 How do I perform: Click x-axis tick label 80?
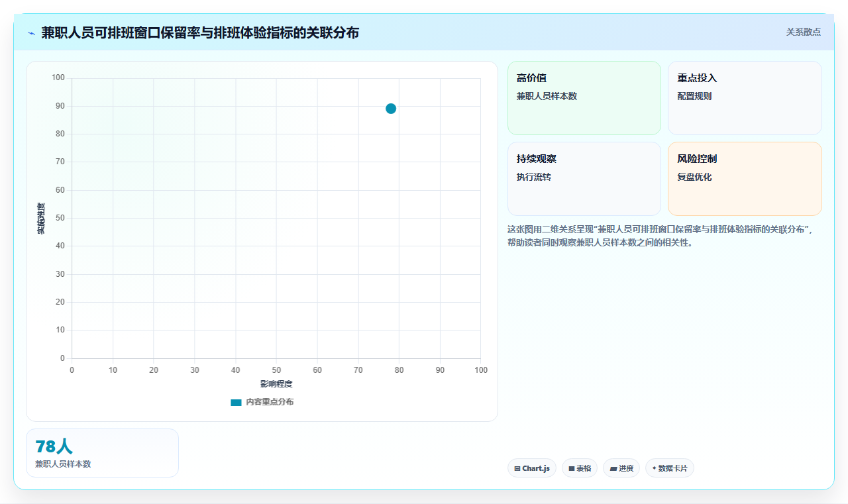(x=399, y=370)
